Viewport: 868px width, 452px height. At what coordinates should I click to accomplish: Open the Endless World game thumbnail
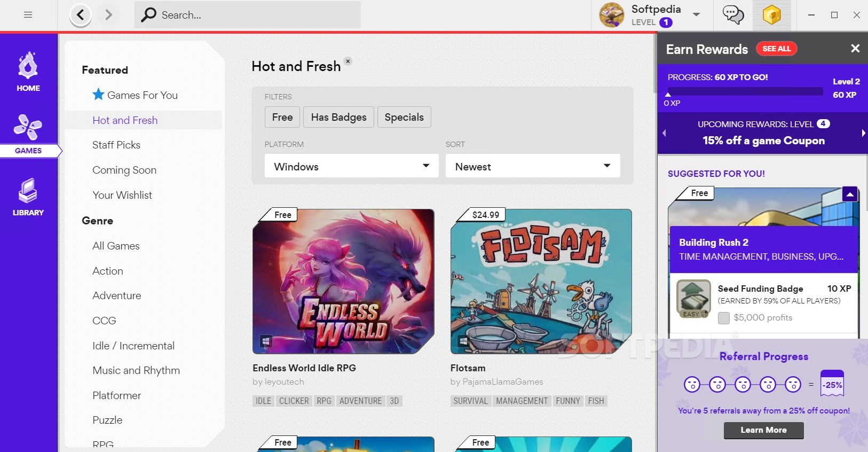pos(343,281)
